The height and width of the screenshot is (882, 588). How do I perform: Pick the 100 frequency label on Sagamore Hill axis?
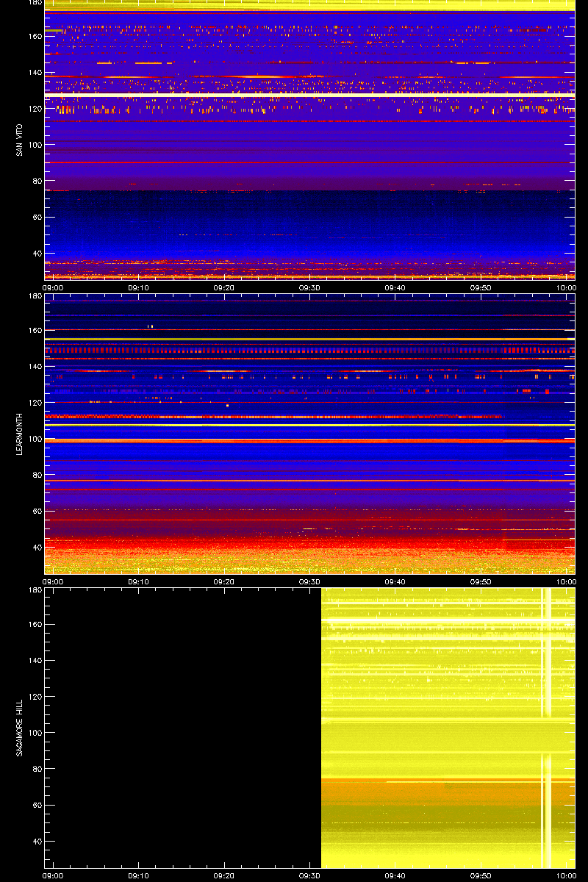[x=34, y=733]
